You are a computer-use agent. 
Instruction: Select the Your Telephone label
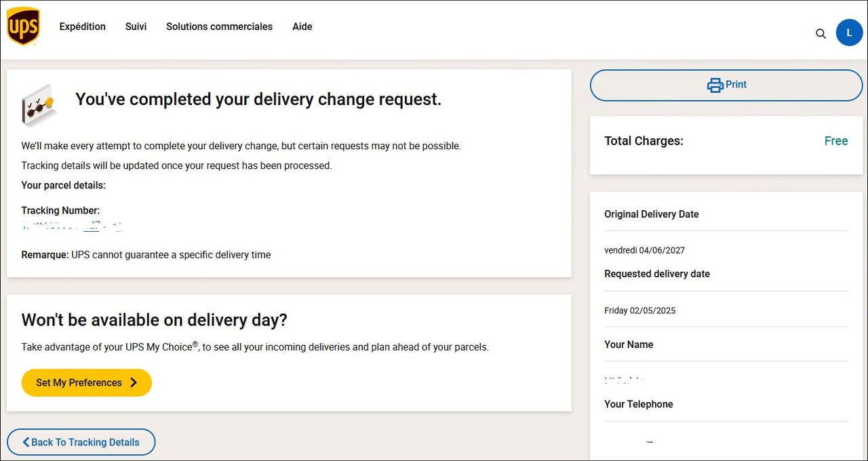pos(639,404)
